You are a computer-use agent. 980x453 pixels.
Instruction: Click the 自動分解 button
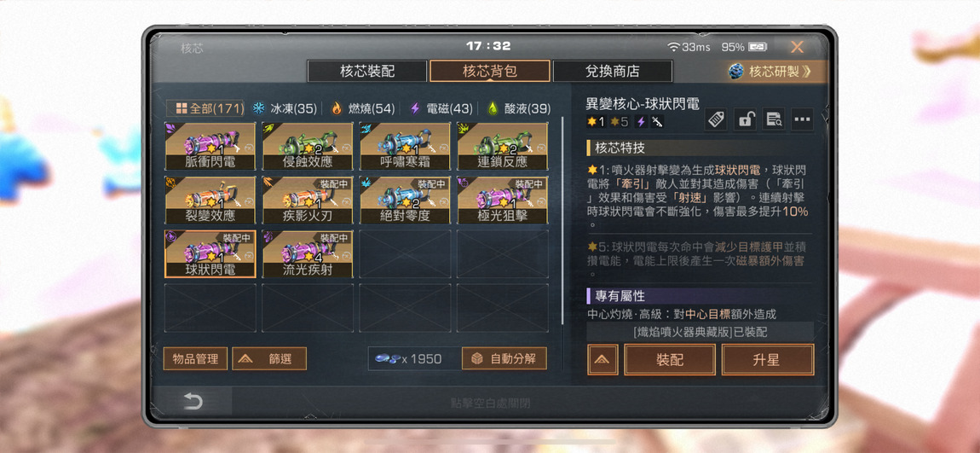504,358
